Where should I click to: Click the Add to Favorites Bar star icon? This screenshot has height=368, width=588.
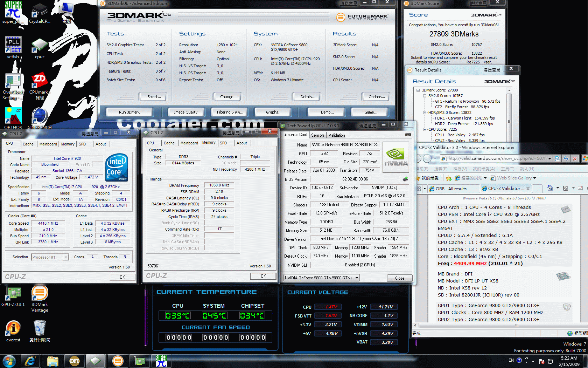pyautogui.click(x=448, y=178)
